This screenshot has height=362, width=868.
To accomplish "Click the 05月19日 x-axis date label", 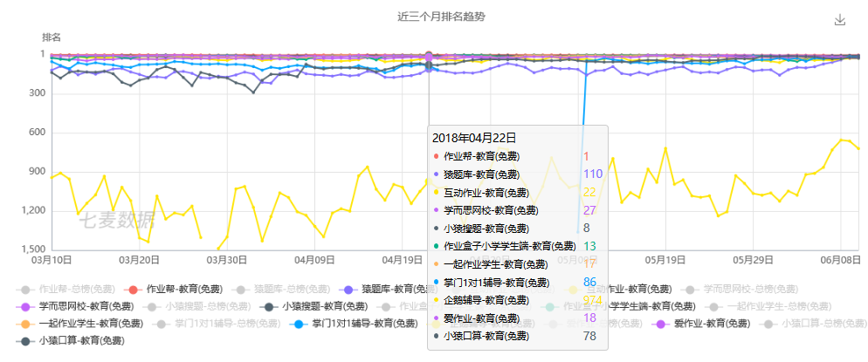I will (665, 260).
